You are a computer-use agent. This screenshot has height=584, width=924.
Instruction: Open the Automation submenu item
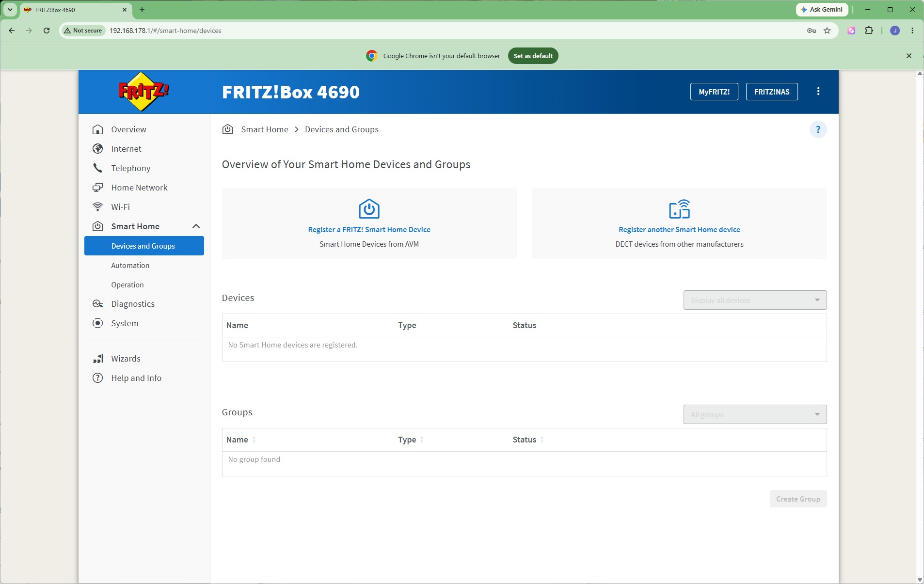coord(130,265)
